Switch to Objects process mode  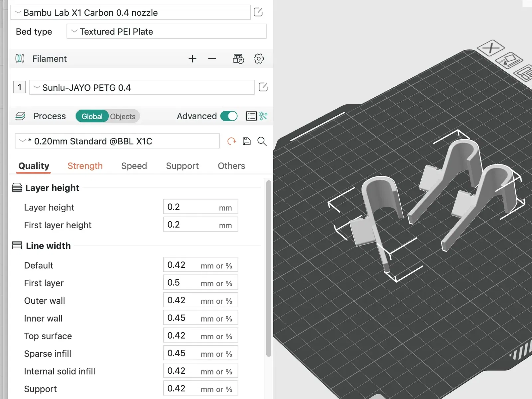(123, 116)
